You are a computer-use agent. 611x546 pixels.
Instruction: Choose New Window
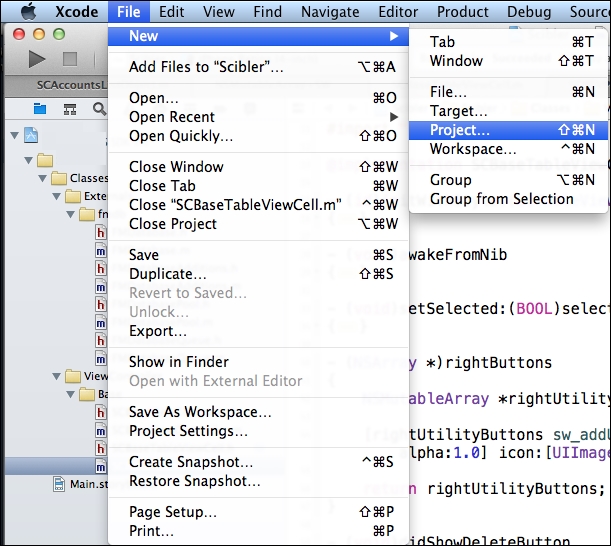coord(509,61)
